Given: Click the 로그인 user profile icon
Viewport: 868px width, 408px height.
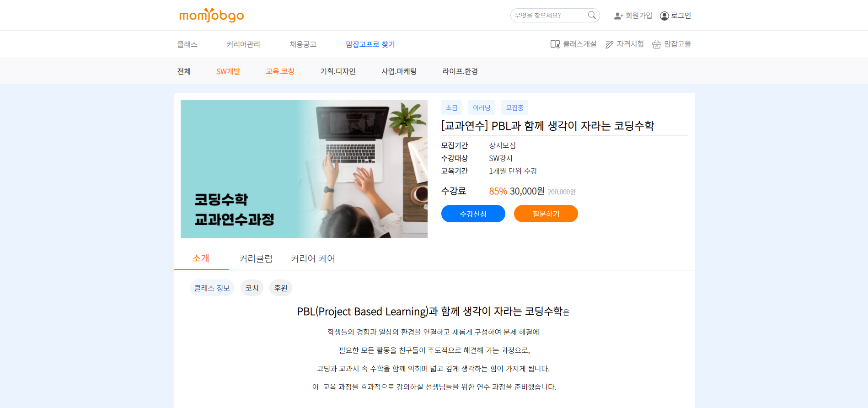Looking at the screenshot, I should click(x=664, y=16).
